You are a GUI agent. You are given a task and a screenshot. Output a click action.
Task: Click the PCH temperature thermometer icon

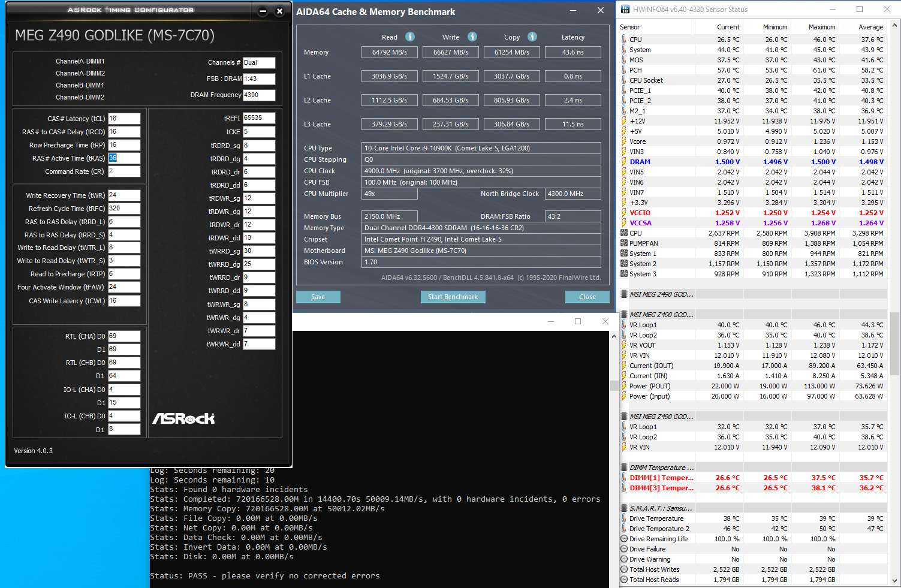click(x=624, y=70)
